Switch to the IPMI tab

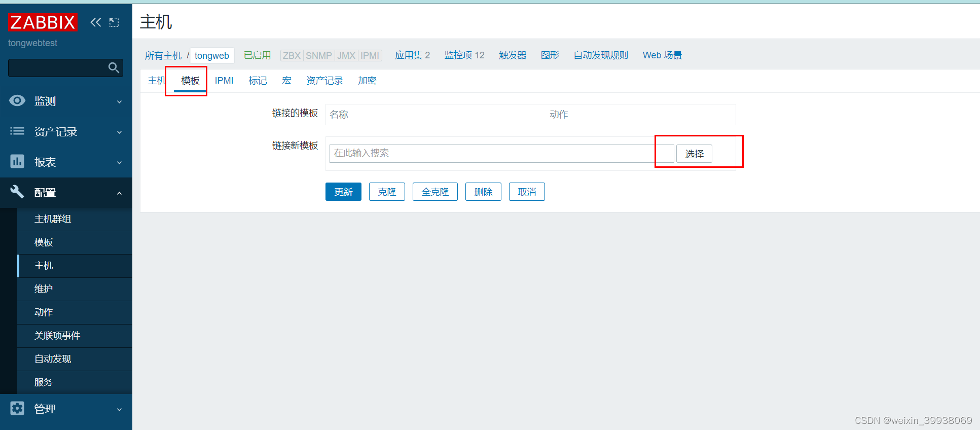click(224, 81)
